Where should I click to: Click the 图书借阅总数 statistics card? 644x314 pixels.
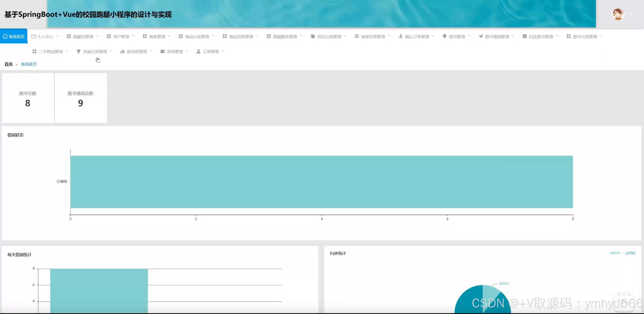point(81,98)
